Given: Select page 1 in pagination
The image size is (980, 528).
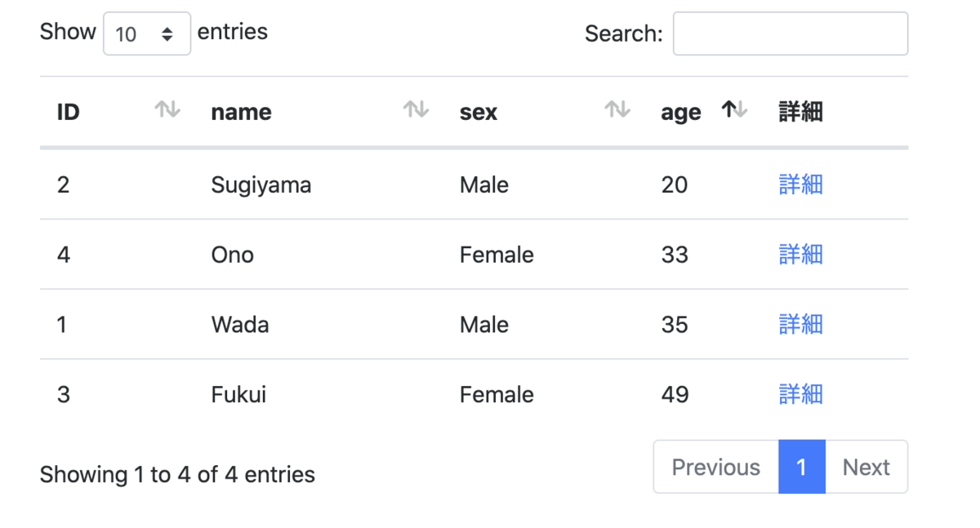Looking at the screenshot, I should (x=801, y=468).
